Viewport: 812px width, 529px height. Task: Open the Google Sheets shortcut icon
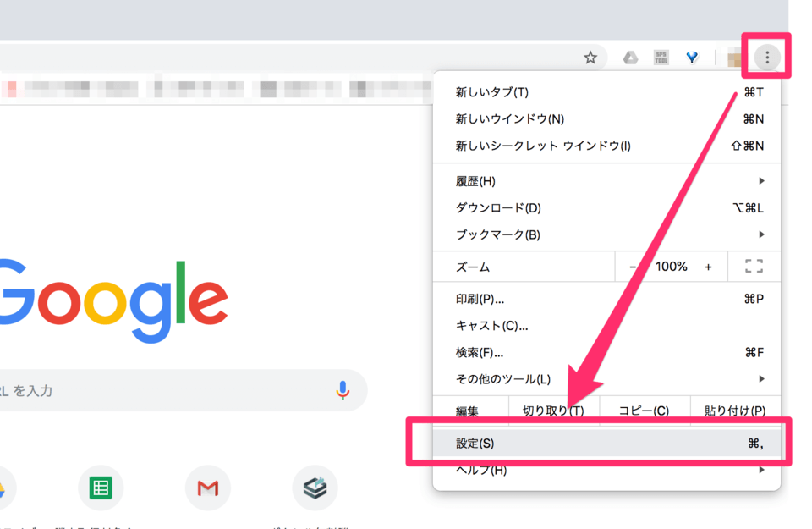(x=101, y=488)
